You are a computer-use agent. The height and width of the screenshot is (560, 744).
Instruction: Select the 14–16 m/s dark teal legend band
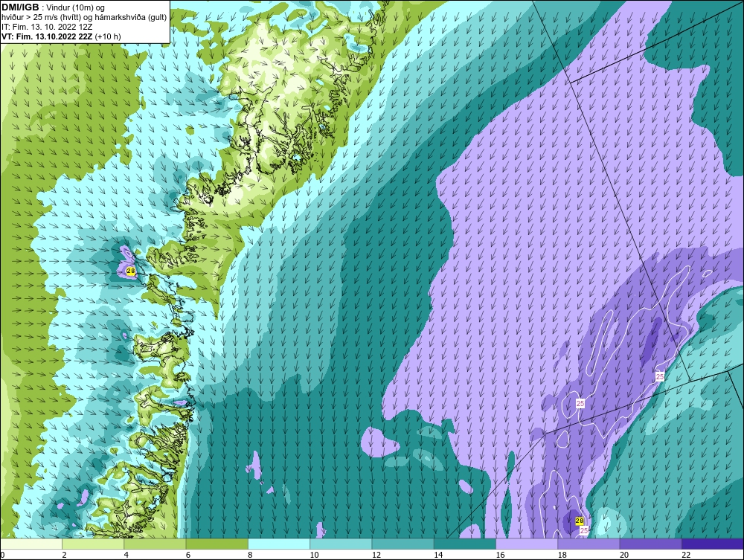(x=464, y=544)
